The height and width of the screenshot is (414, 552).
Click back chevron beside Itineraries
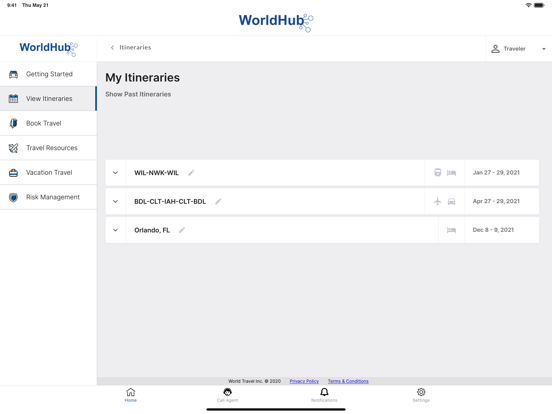point(112,48)
